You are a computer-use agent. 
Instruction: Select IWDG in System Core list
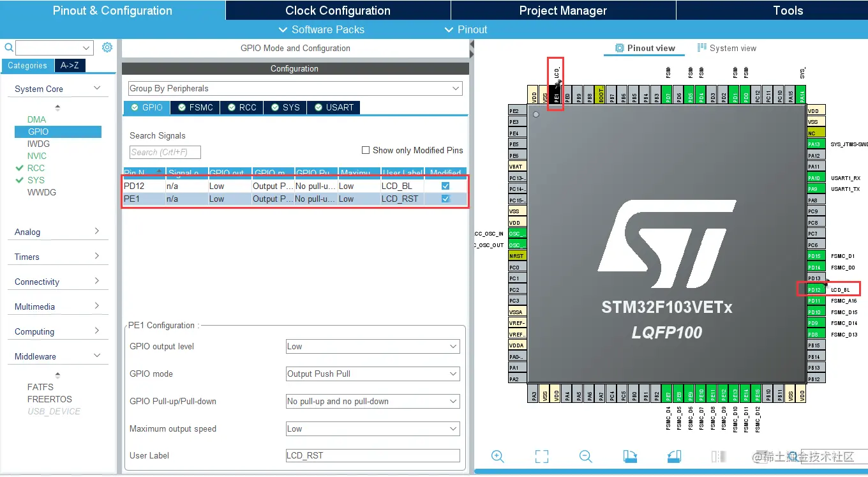38,144
